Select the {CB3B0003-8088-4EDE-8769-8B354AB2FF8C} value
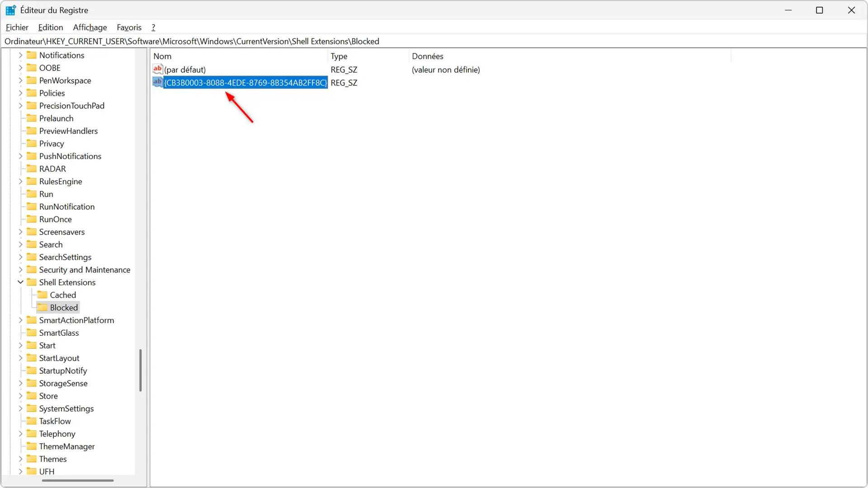 [x=245, y=83]
